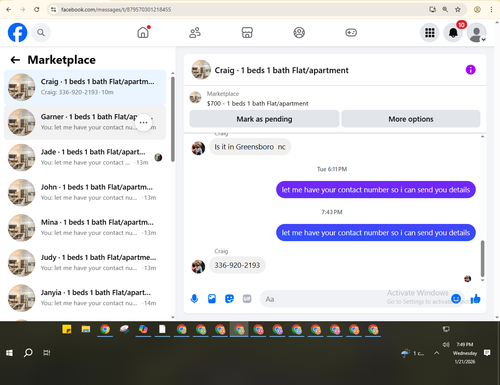500x385 pixels.
Task: Open the Gaming controller icon
Action: tap(351, 33)
